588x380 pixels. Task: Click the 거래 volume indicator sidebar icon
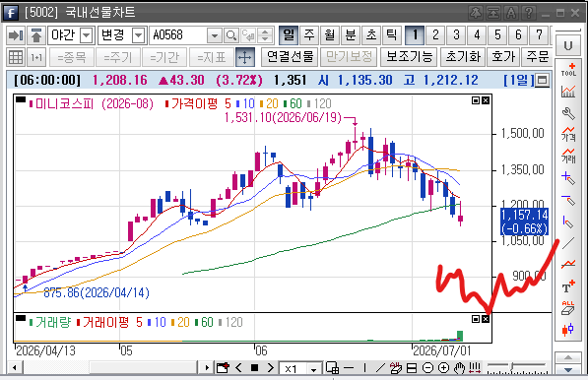point(568,156)
